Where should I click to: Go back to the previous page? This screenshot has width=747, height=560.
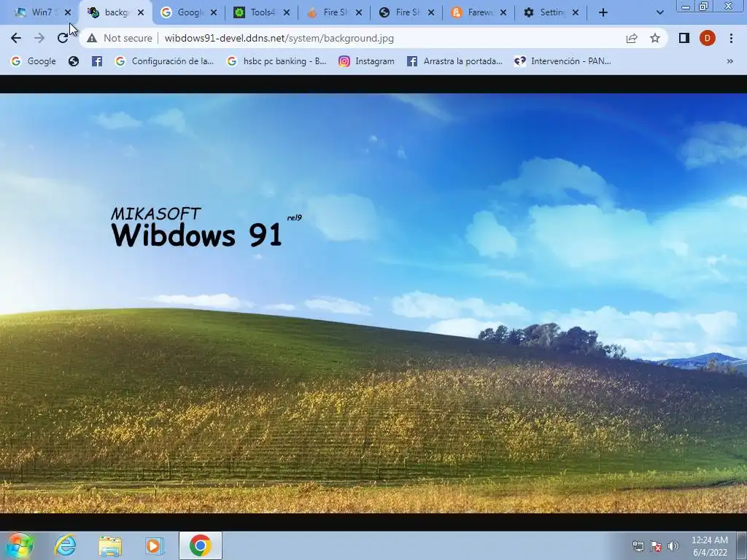pos(16,38)
